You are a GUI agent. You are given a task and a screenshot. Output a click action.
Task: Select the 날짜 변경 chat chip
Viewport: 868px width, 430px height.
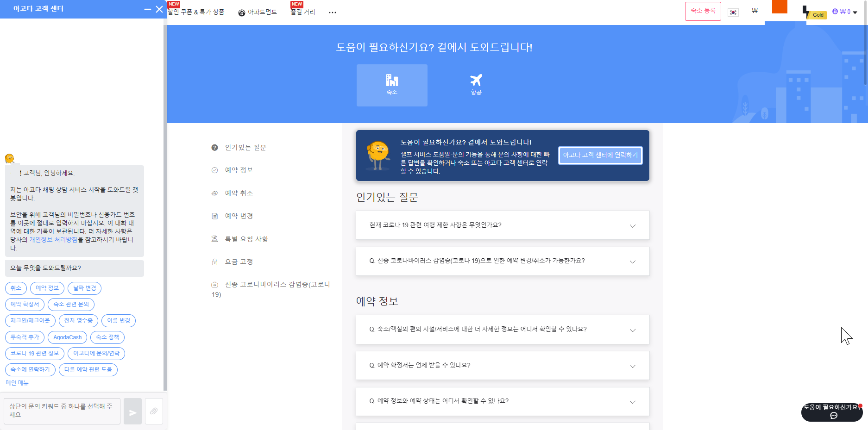84,288
